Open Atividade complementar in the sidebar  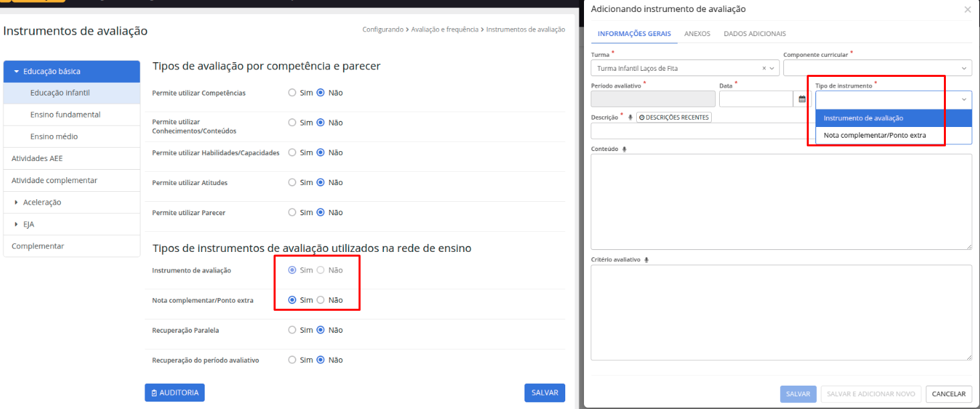click(72, 180)
